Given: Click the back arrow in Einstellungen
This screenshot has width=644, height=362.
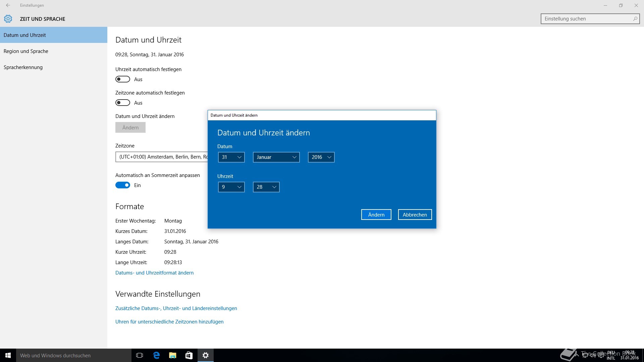Looking at the screenshot, I should tap(8, 5).
